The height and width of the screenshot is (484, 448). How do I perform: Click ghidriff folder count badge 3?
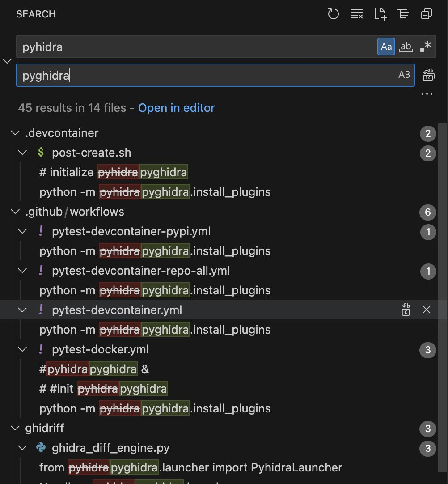pyautogui.click(x=428, y=429)
